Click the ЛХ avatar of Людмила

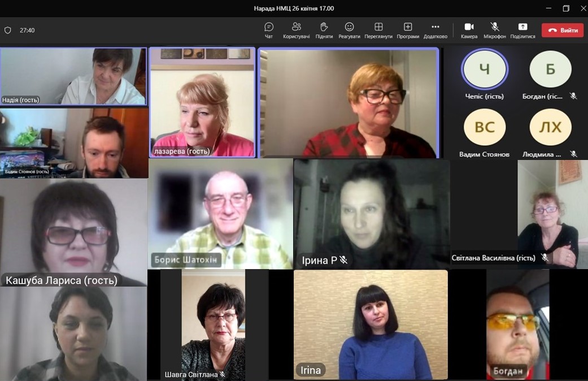point(550,127)
